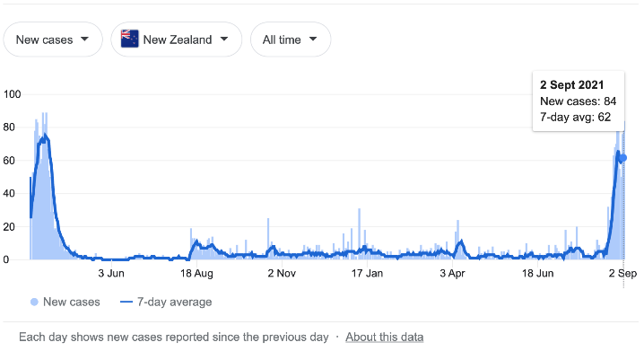The image size is (644, 351).
Task: Open the About this data link
Action: tap(385, 337)
